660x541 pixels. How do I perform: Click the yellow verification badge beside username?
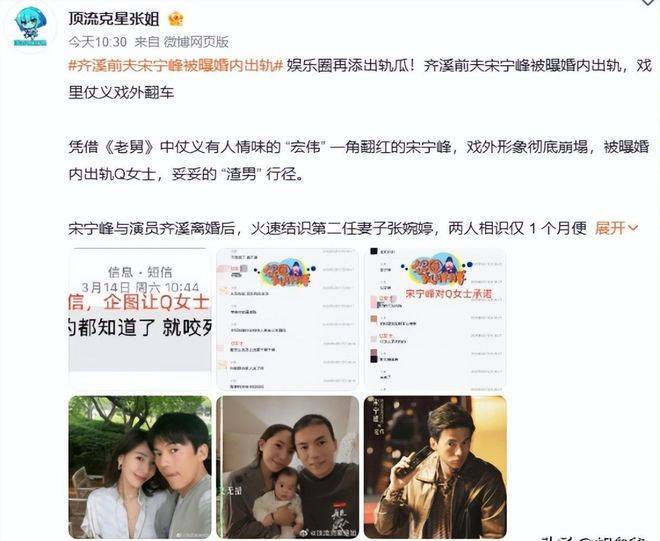click(176, 19)
